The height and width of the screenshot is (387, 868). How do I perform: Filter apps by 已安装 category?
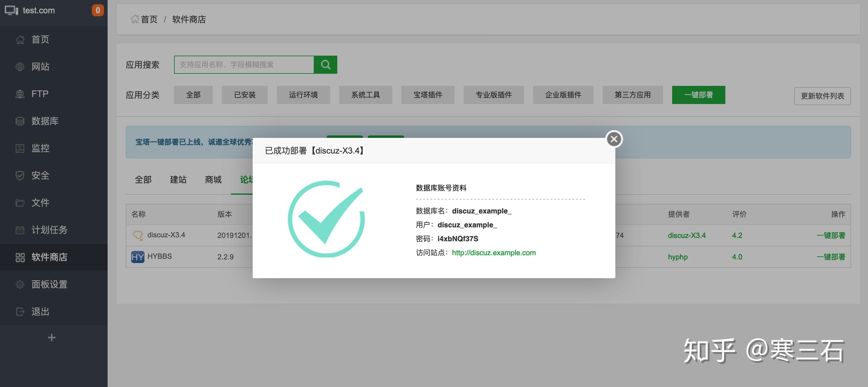(x=244, y=95)
